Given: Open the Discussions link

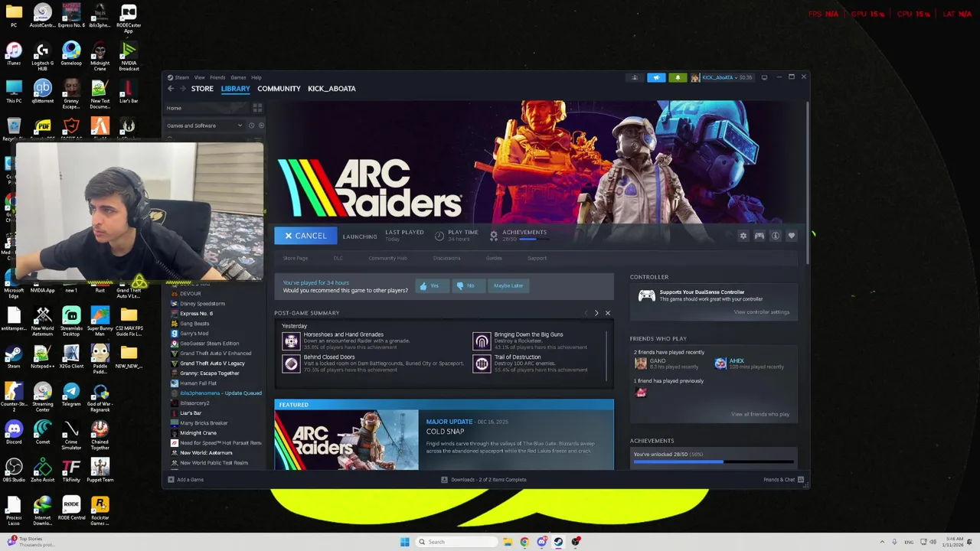Looking at the screenshot, I should pos(446,258).
